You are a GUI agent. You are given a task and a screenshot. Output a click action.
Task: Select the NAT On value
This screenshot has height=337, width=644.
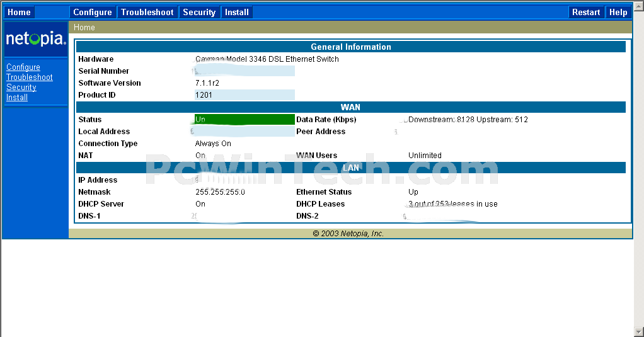coord(200,156)
